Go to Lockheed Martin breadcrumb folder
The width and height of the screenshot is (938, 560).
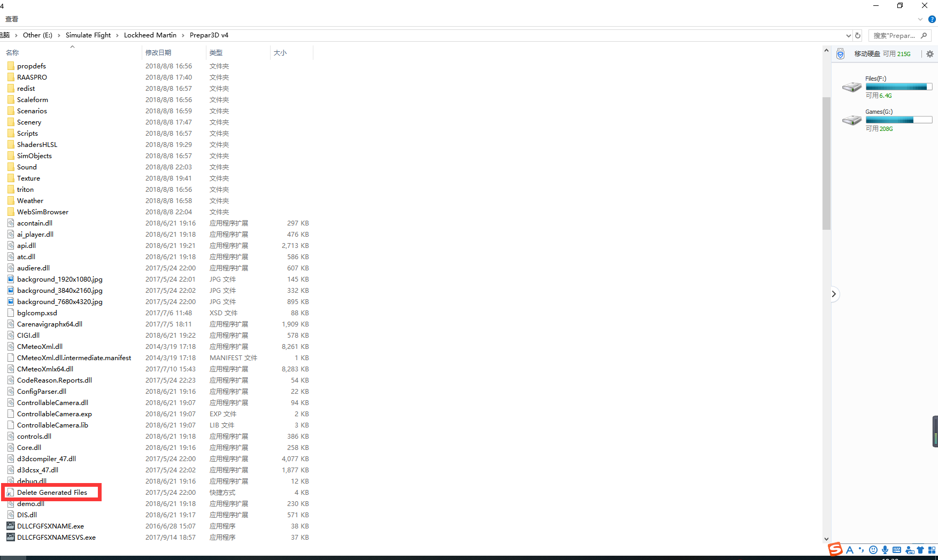pos(150,35)
